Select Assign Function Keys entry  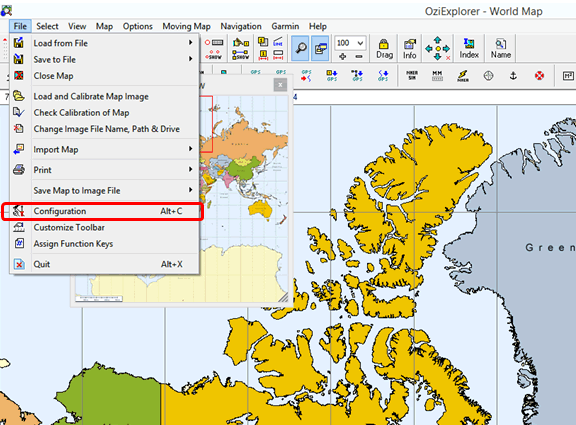point(105,244)
